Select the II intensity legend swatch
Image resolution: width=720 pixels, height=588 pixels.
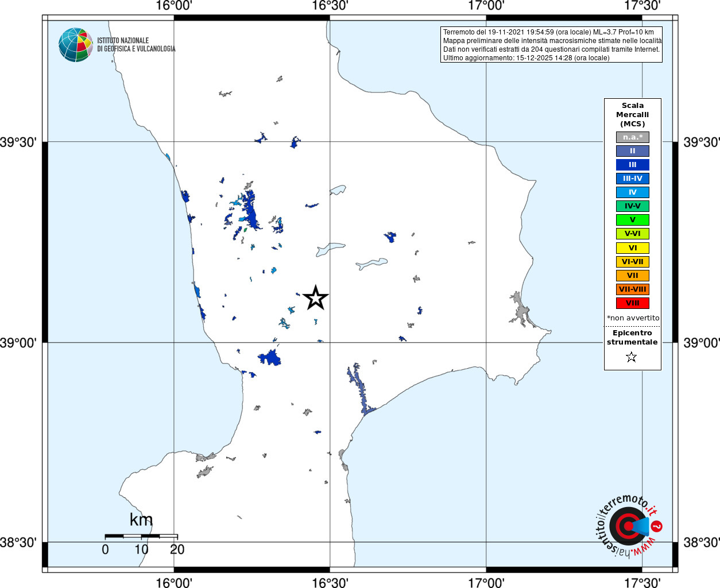[632, 151]
